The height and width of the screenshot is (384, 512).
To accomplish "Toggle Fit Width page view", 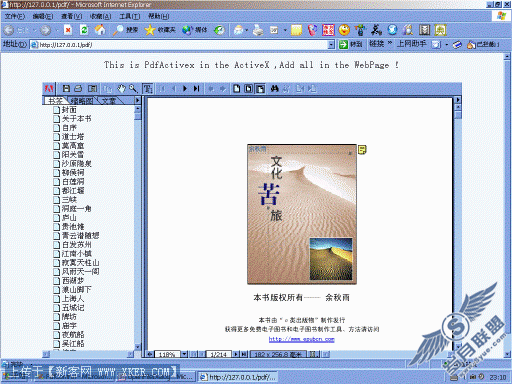I will point(260,89).
